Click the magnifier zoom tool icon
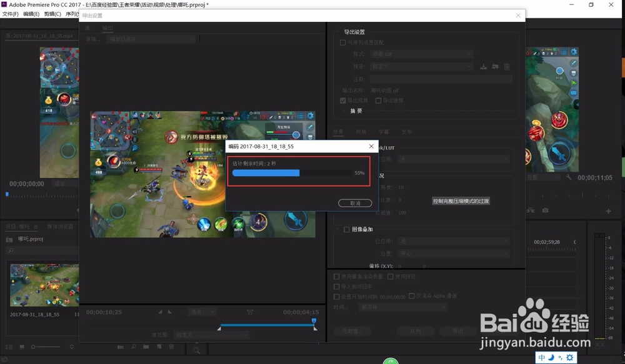Viewport: 625px width, 364px height. click(x=196, y=350)
